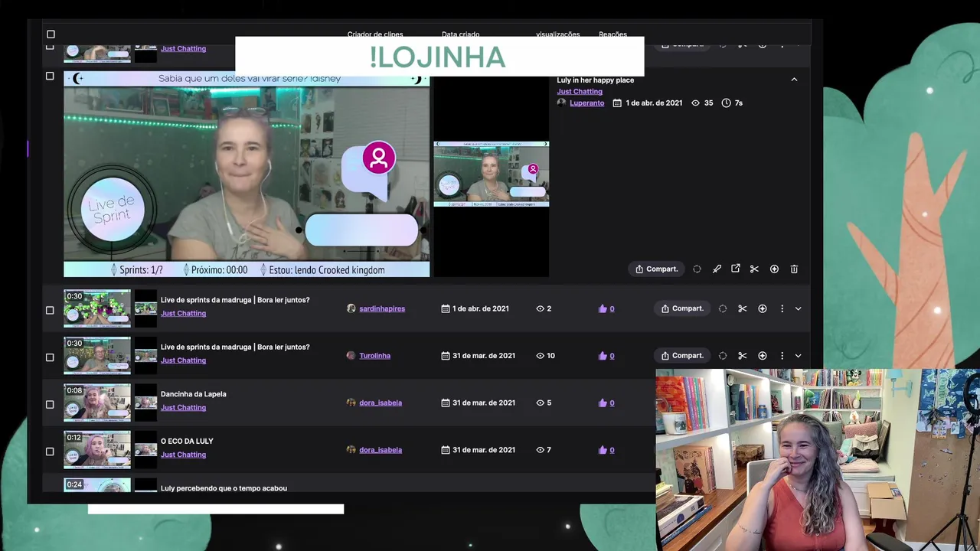The height and width of the screenshot is (551, 980).
Task: Click the calendar icon in the expanded clip details
Action: pos(617,103)
